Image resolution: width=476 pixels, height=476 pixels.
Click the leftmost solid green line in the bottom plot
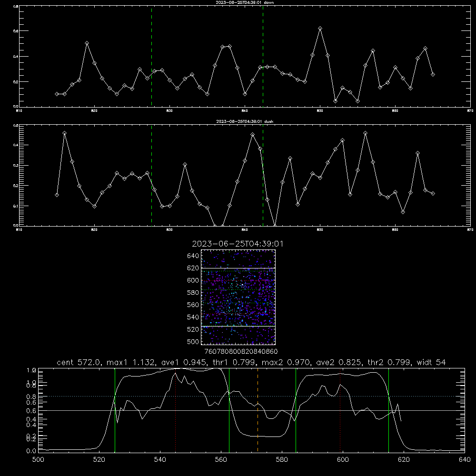tap(115, 410)
